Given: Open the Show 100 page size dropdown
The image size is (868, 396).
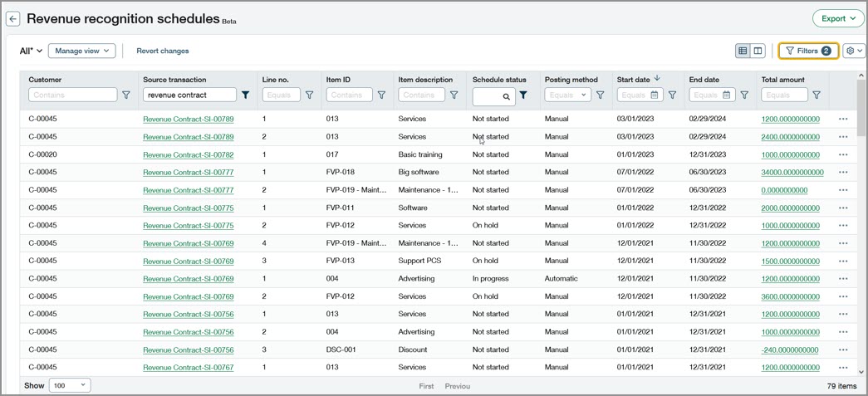Looking at the screenshot, I should click(x=70, y=385).
